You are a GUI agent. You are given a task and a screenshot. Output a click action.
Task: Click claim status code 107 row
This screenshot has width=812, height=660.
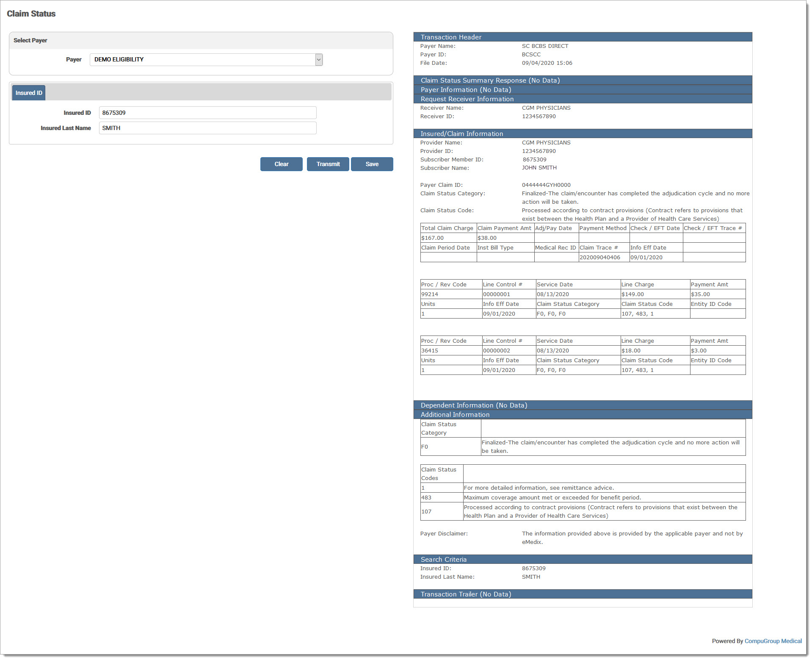[583, 511]
